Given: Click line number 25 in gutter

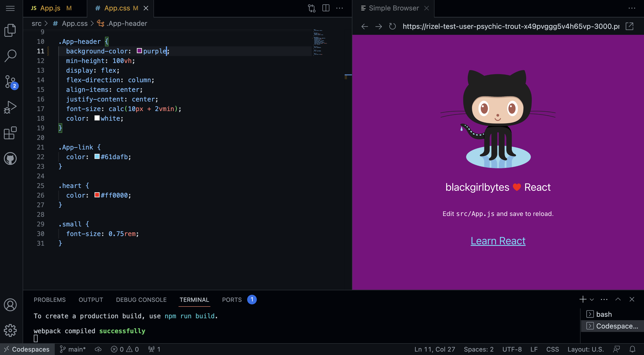Looking at the screenshot, I should click(x=40, y=186).
